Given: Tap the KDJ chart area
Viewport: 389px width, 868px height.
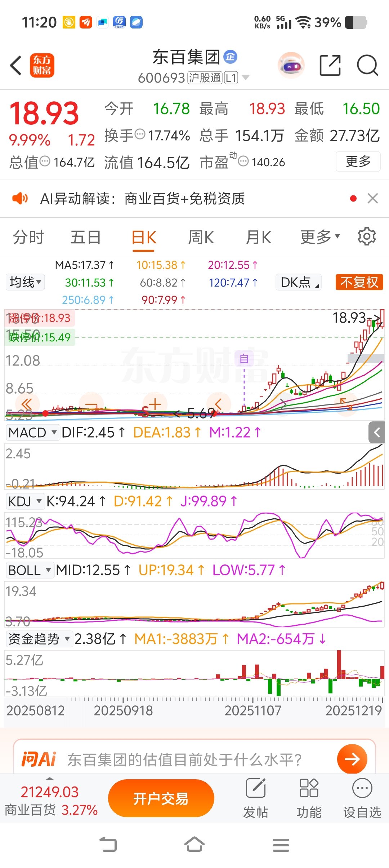Looking at the screenshot, I should [x=194, y=535].
